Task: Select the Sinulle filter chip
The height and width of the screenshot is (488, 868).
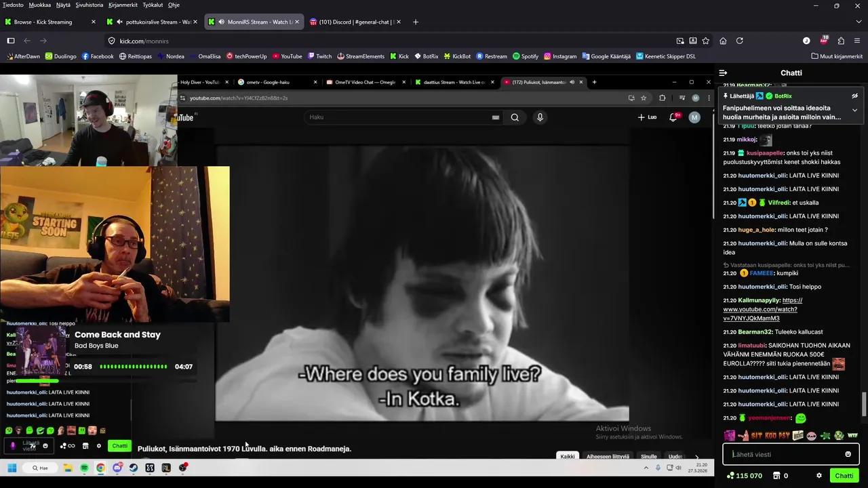Action: point(649,456)
